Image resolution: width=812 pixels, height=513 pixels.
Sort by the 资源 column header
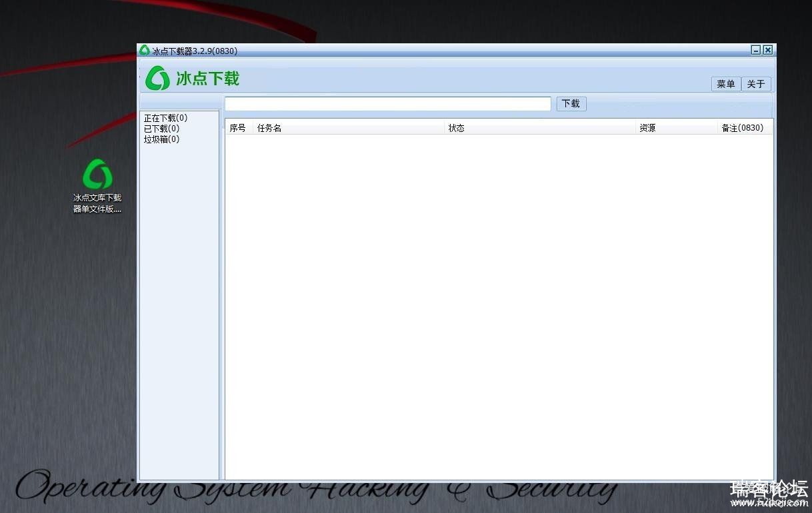click(677, 128)
